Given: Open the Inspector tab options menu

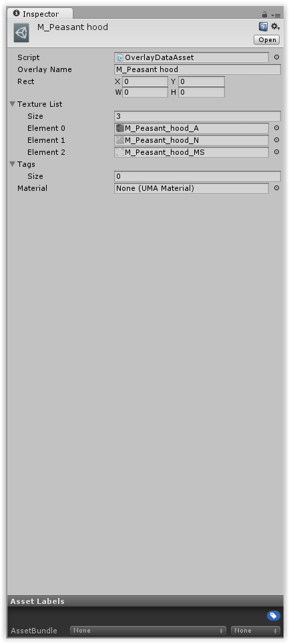Looking at the screenshot, I should point(276,15).
